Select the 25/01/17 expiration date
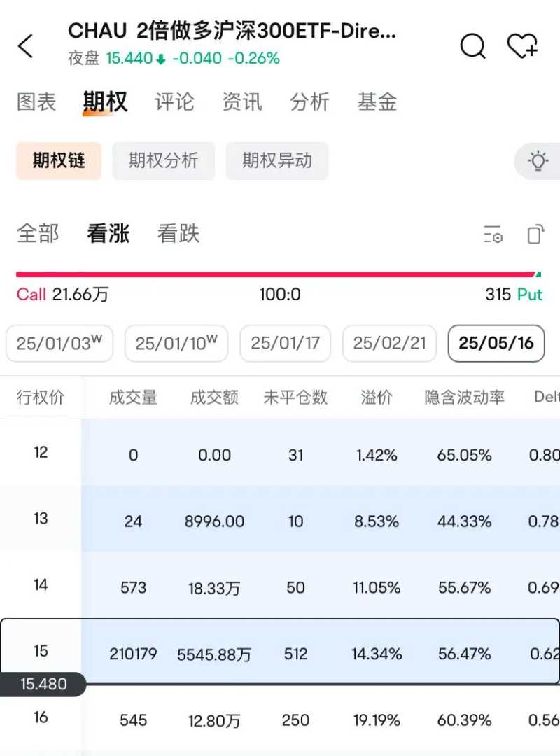Viewport: 560px width, 756px height. (286, 344)
